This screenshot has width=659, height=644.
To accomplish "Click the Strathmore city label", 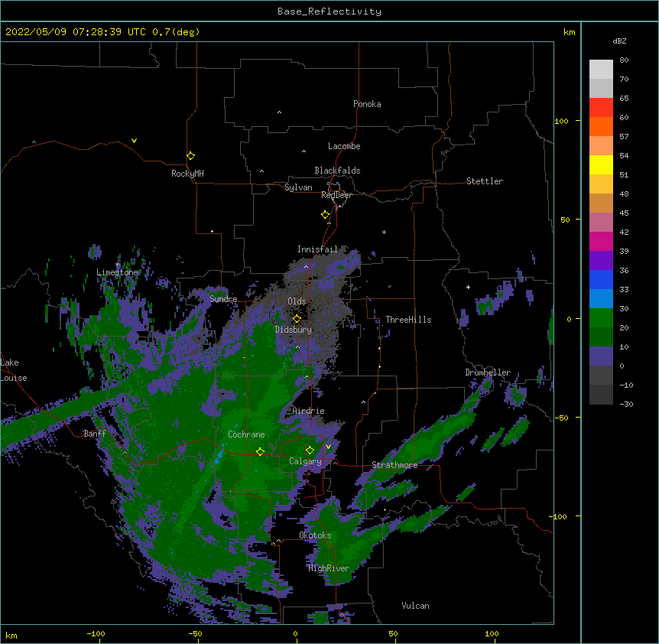I will [394, 465].
